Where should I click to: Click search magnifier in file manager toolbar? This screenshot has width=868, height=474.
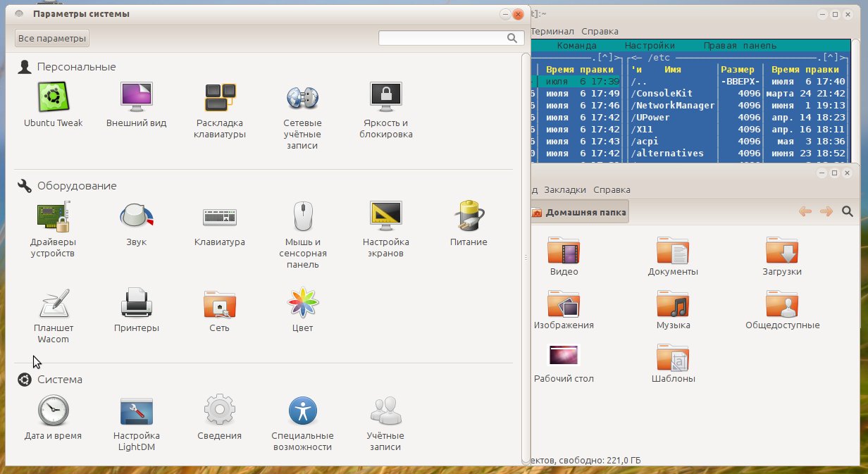pyautogui.click(x=848, y=212)
